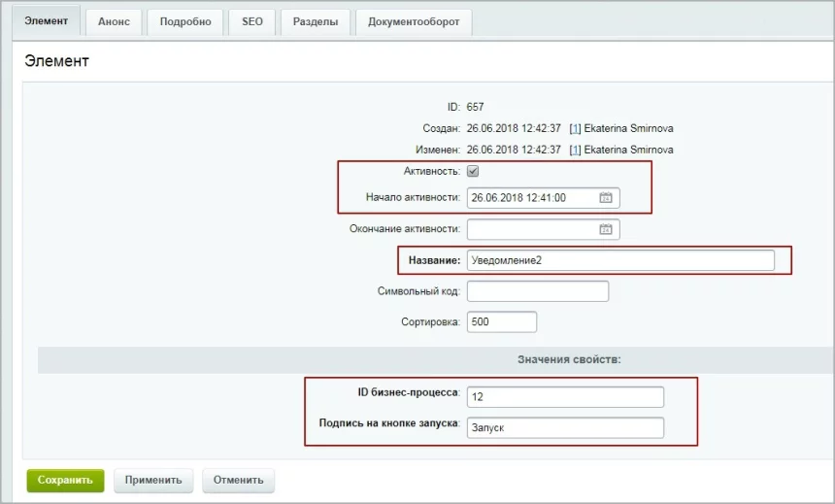The width and height of the screenshot is (835, 504).
Task: Go to the Разделы tab
Action: pos(315,22)
